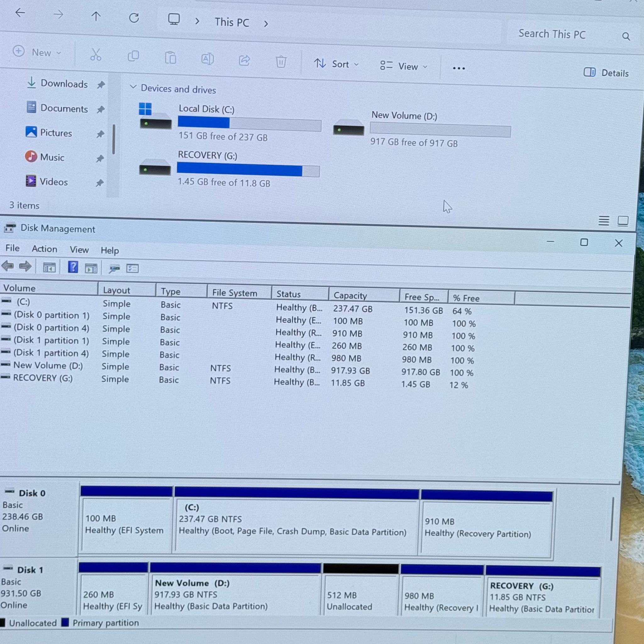Collapse the Devices and drives group

133,87
